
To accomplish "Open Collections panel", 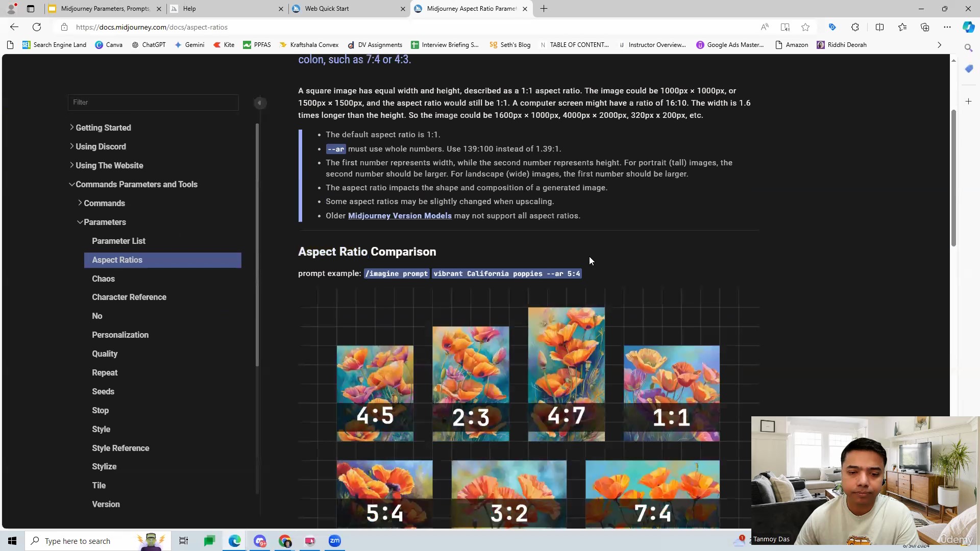I will (x=925, y=27).
